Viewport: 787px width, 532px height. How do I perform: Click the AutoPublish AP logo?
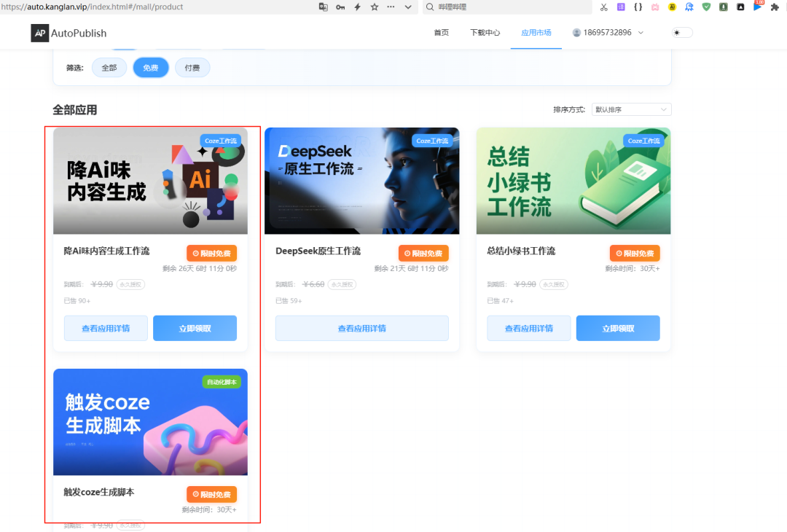click(39, 33)
